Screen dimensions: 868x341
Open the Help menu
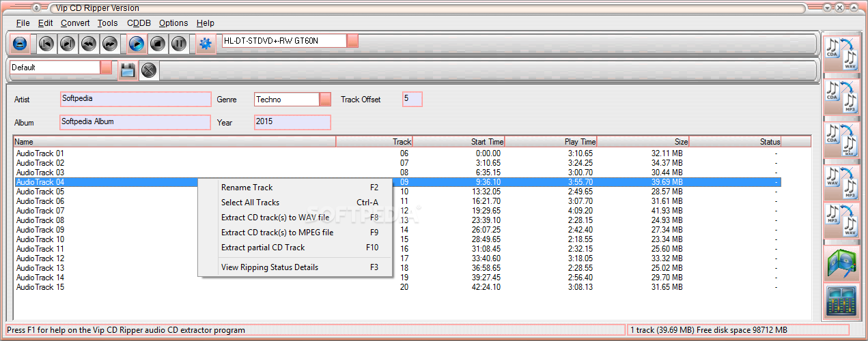[206, 23]
